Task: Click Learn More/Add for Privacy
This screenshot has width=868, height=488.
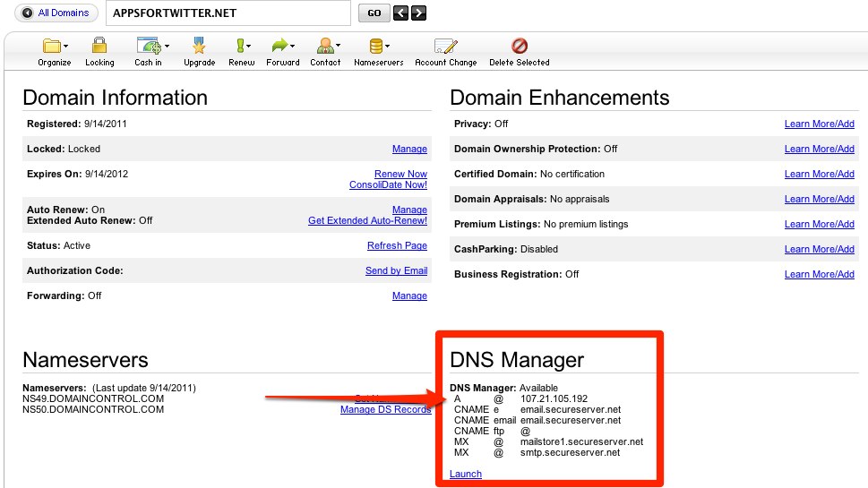Action: click(x=820, y=124)
